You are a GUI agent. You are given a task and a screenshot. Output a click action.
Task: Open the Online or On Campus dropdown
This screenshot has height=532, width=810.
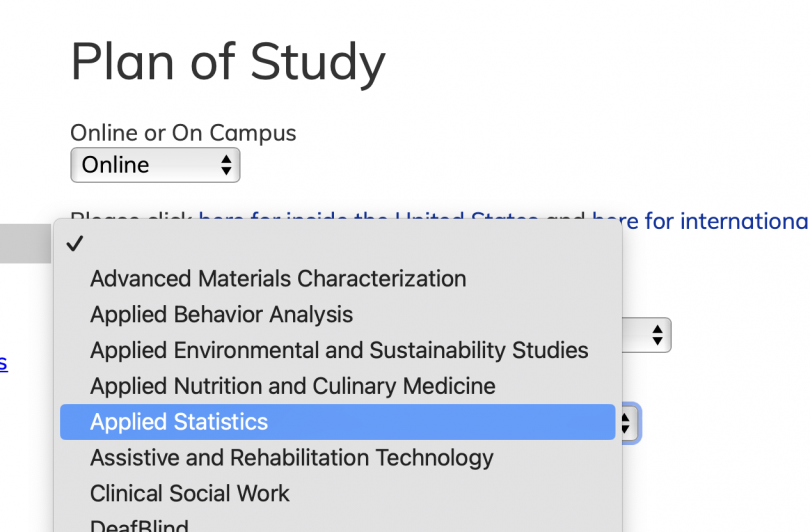pos(155,165)
